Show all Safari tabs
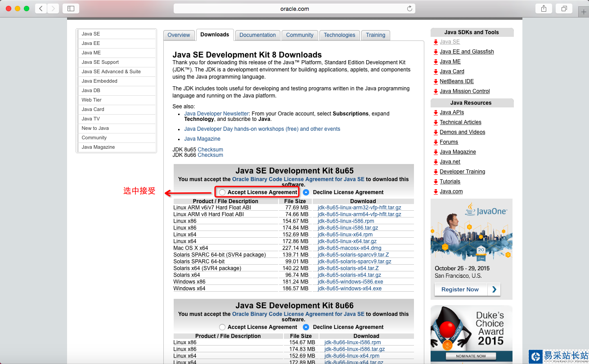This screenshot has width=589, height=364. coord(564,9)
